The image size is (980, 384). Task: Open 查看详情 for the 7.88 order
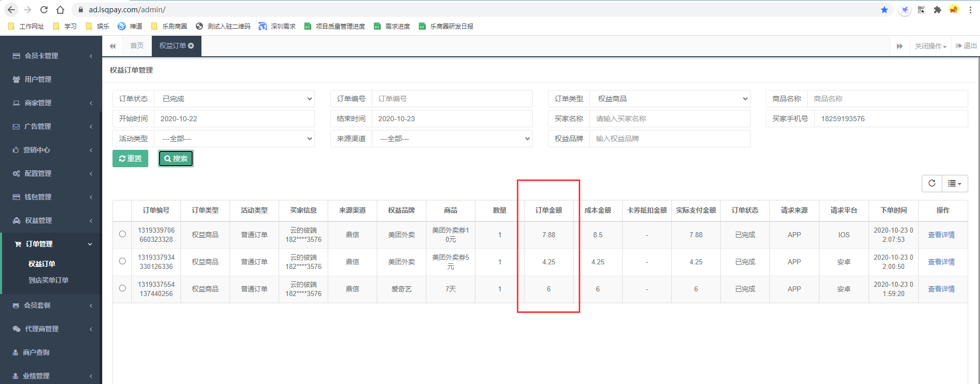pyautogui.click(x=941, y=235)
